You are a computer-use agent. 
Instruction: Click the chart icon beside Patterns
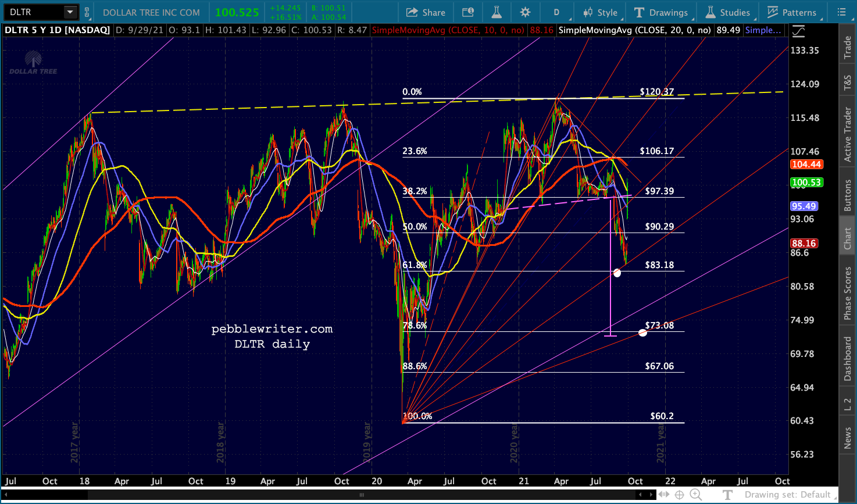point(773,12)
